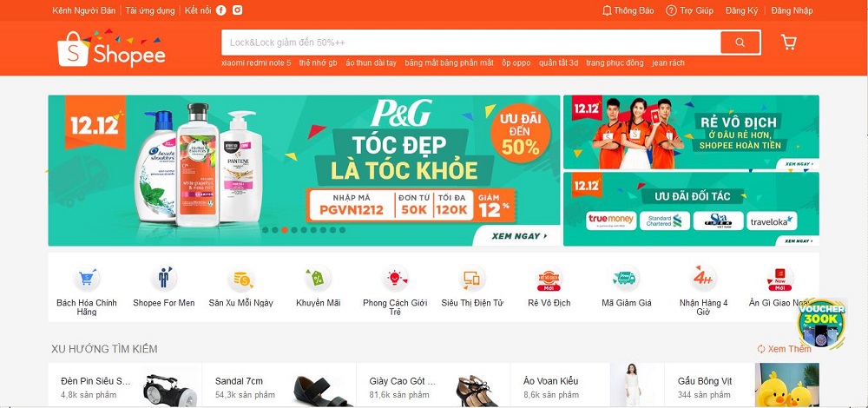Click the Đăng Nhập login link

click(792, 10)
